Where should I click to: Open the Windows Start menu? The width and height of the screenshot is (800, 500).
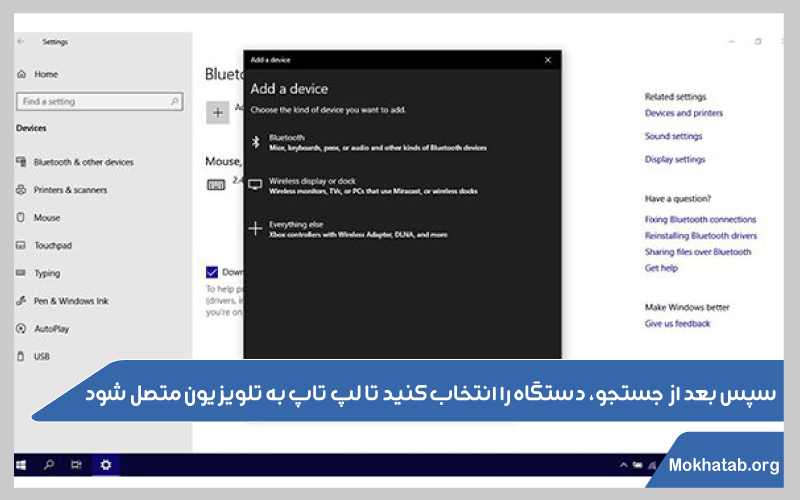pyautogui.click(x=21, y=465)
